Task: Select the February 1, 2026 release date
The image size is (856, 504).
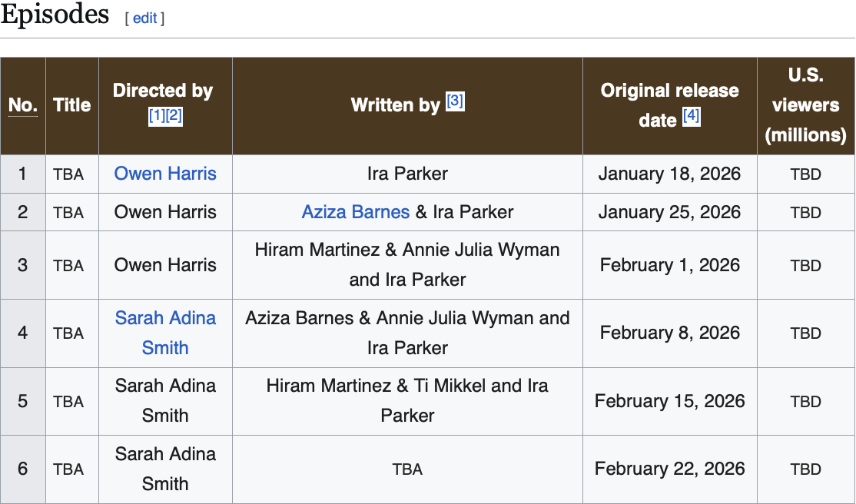Action: 670,265
